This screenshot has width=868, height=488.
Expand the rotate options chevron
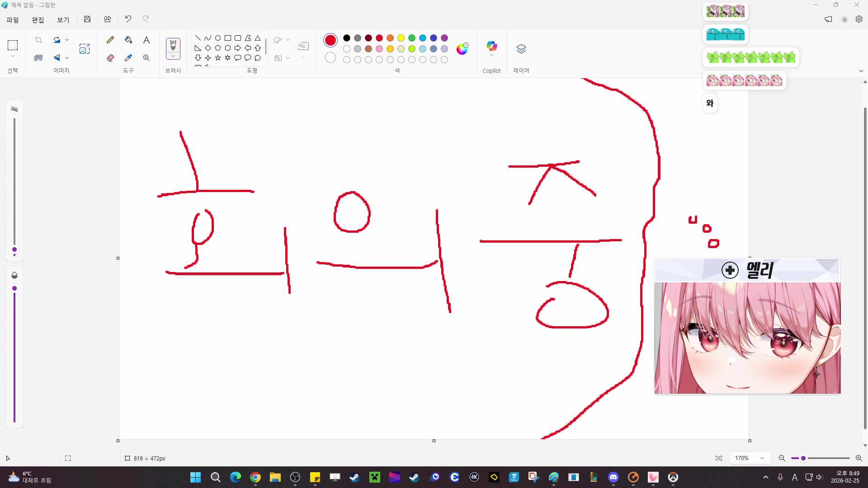tap(66, 40)
